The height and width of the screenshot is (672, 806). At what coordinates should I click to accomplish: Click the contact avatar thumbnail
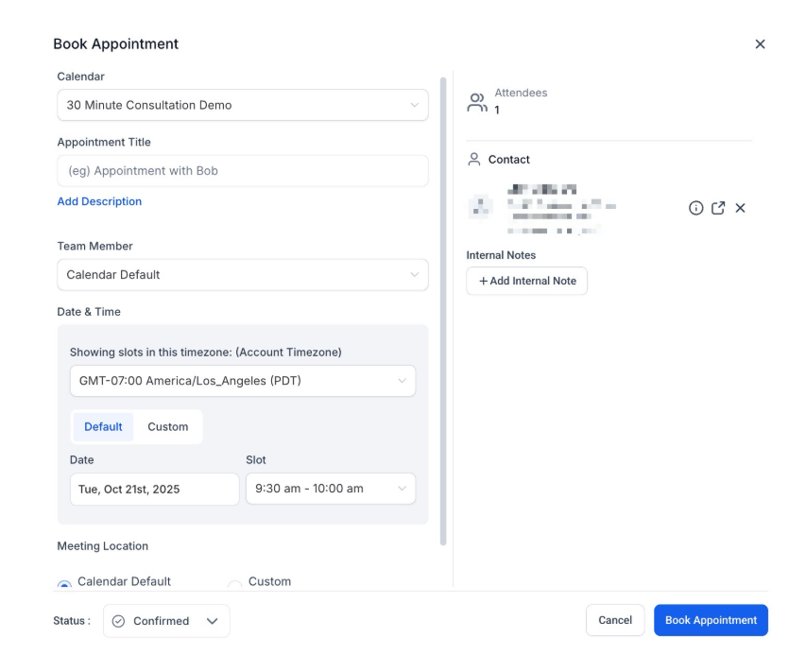click(x=479, y=208)
